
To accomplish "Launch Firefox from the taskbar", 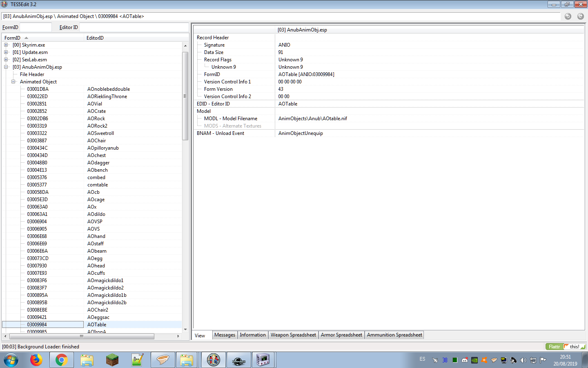I will click(x=36, y=360).
